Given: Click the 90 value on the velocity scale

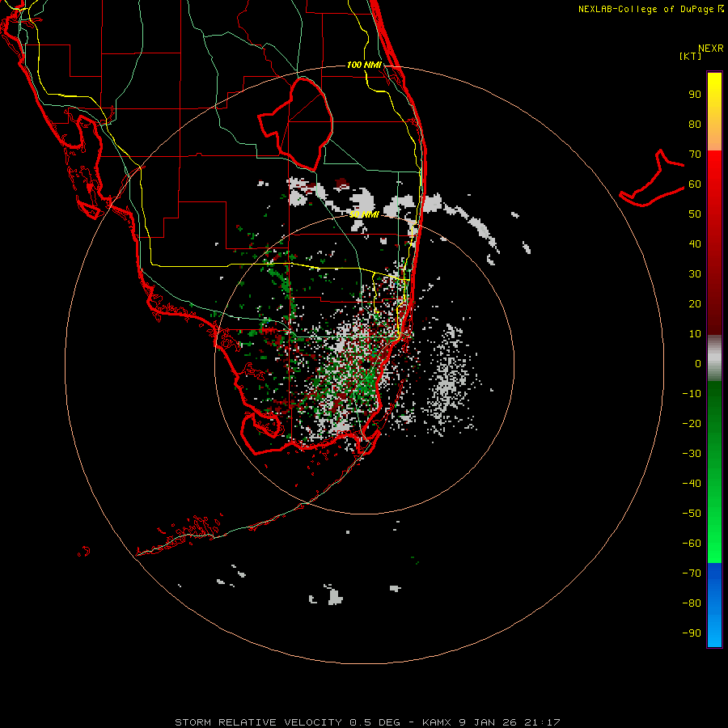Looking at the screenshot, I should tap(695, 95).
